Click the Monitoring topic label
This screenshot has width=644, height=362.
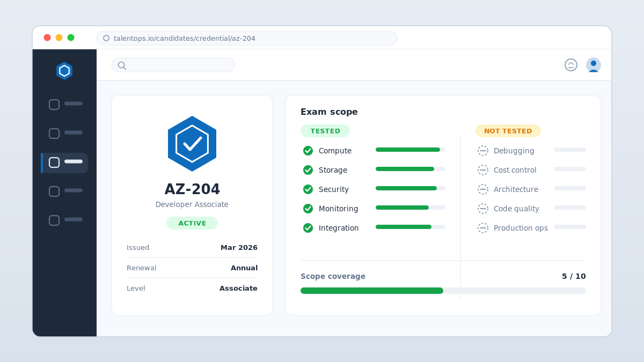[x=338, y=209]
